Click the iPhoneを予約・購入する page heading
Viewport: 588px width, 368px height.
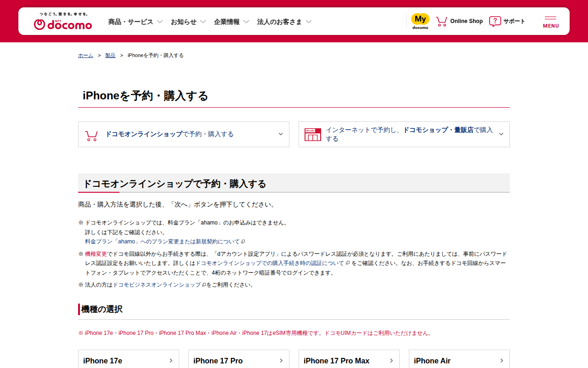145,96
